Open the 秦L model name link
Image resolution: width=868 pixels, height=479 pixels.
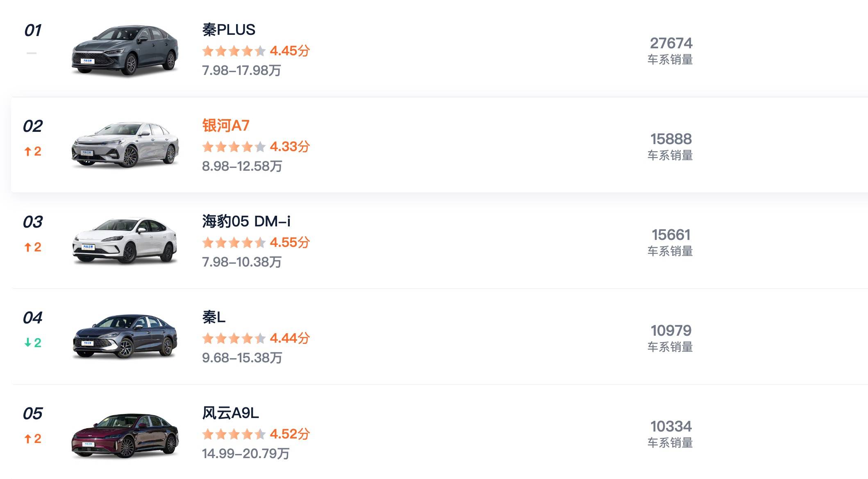pos(214,317)
